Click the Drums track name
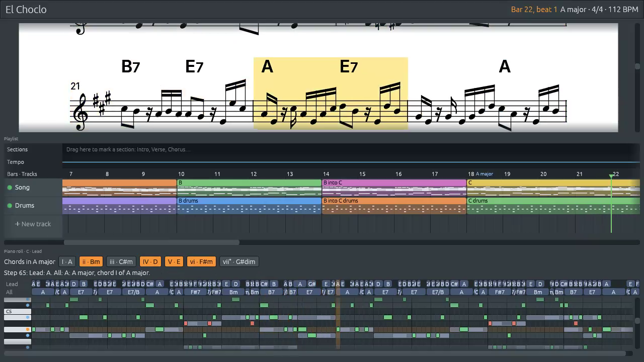 click(x=25, y=206)
